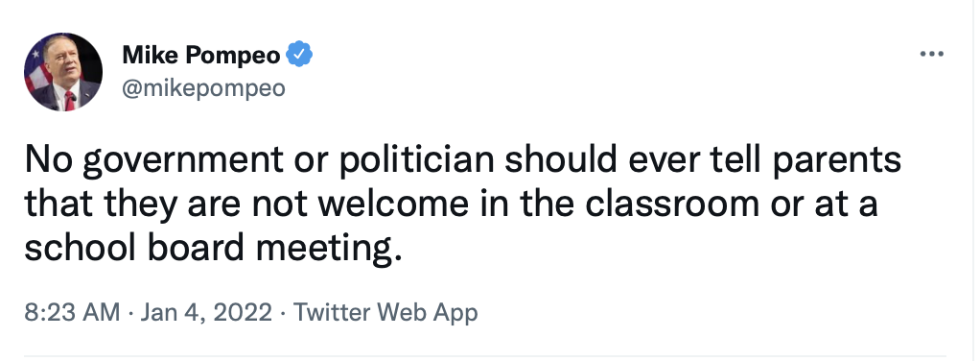
Task: Select the Jan 4, 2022 date
Action: (206, 312)
